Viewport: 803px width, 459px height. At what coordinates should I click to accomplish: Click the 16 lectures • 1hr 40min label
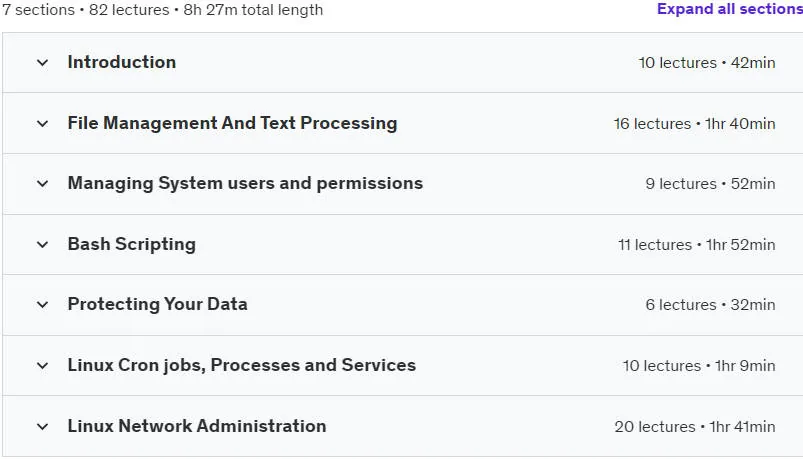[694, 123]
